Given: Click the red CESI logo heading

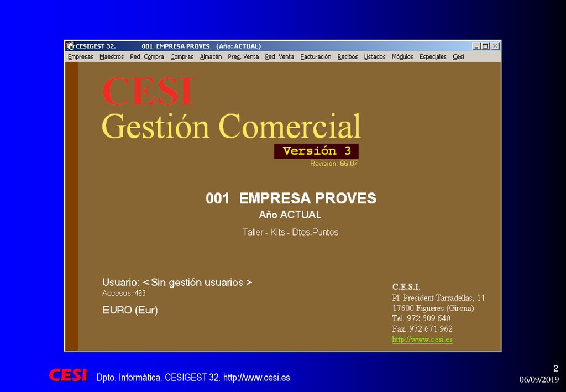Looking at the screenshot, I should pos(148,91).
